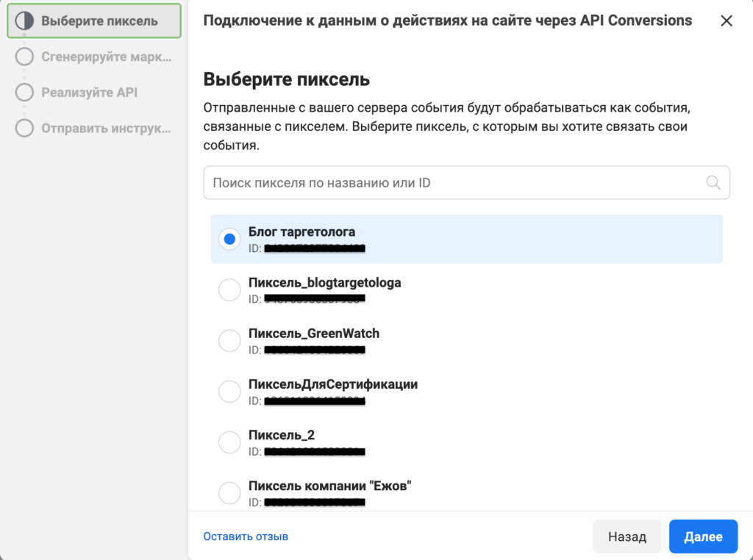Click the half-filled step icon for Выберите пиксель
The image size is (753, 560).
coord(24,21)
